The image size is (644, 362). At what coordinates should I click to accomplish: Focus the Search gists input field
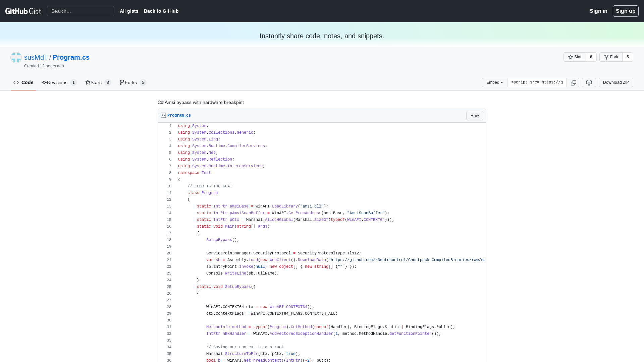80,11
